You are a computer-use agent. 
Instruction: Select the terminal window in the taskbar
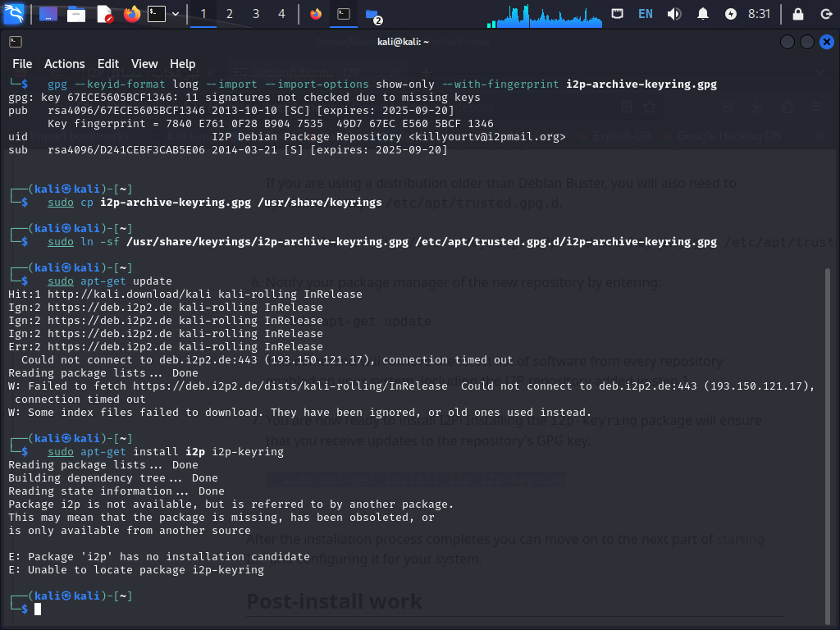pyautogui.click(x=344, y=14)
